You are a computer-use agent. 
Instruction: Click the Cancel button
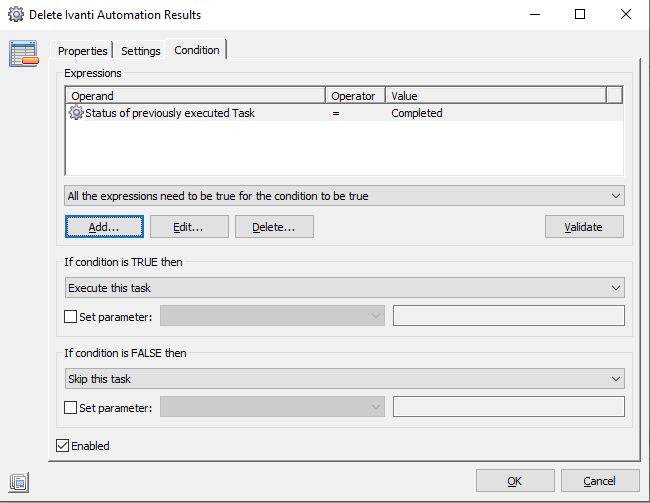(600, 481)
